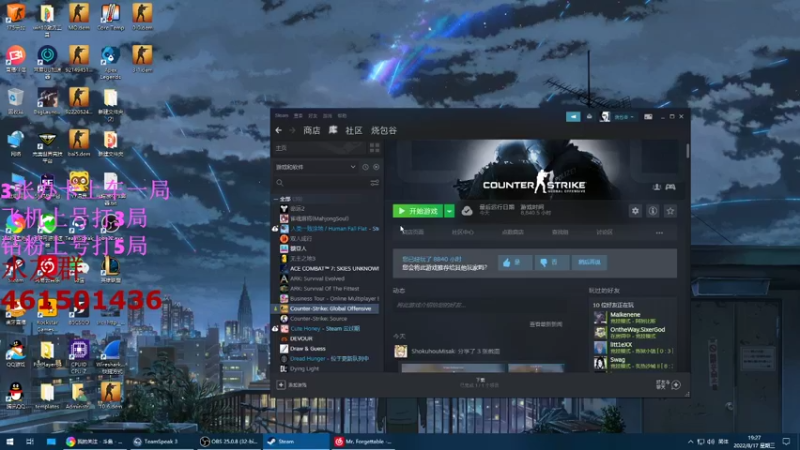Open the 好友 friends menu
800x450 pixels.
[x=313, y=116]
